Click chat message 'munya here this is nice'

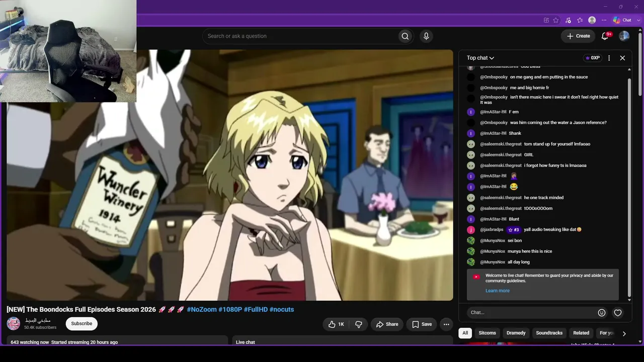click(530, 251)
